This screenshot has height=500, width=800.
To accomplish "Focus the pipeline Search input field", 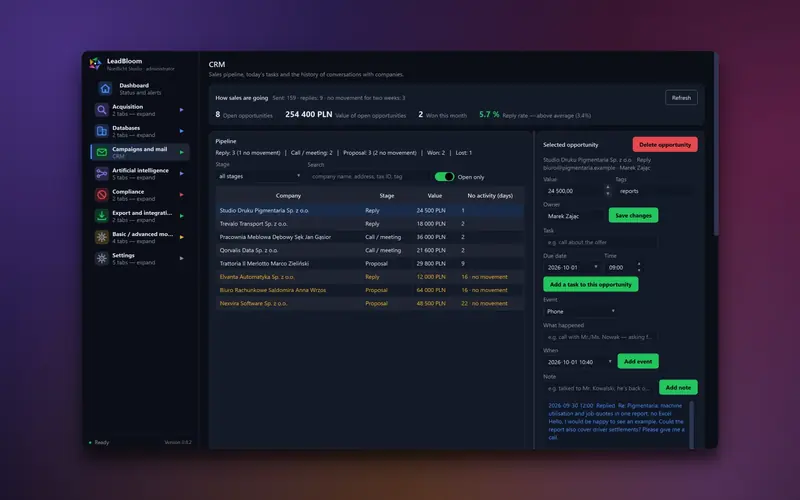I will click(x=368, y=176).
